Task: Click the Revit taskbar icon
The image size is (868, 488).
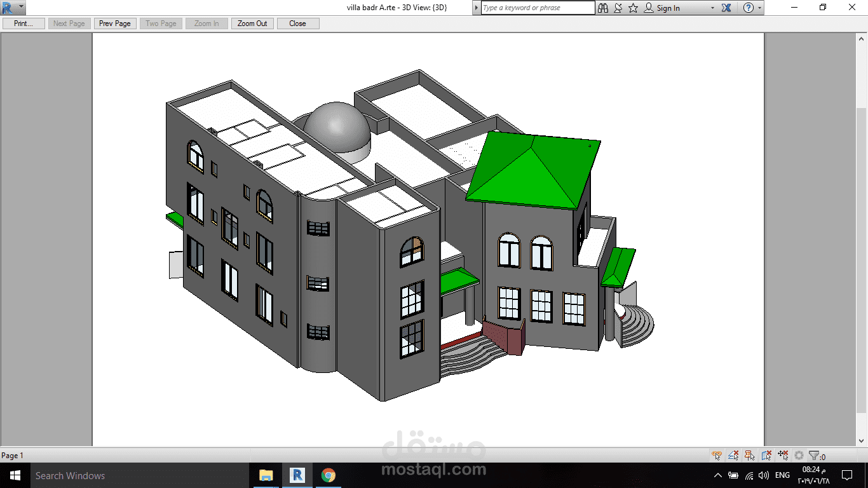Action: tap(297, 475)
